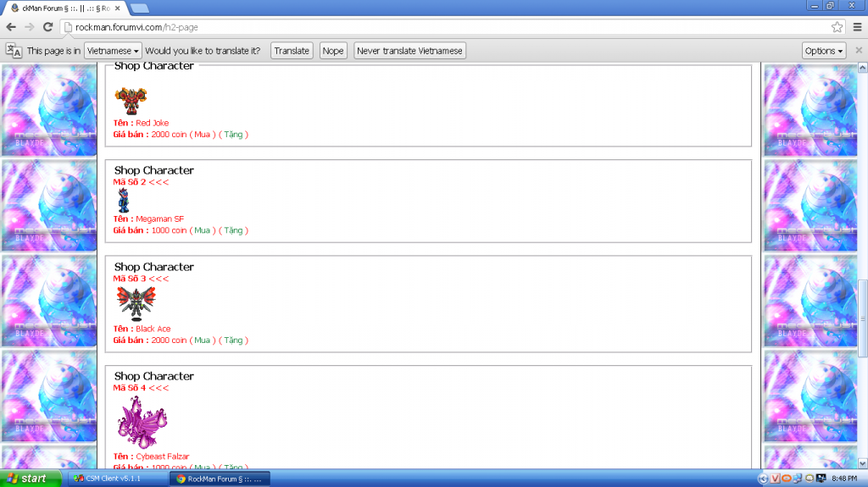This screenshot has width=868, height=487.
Task: Expand hidden system tray icons
Action: [763, 479]
